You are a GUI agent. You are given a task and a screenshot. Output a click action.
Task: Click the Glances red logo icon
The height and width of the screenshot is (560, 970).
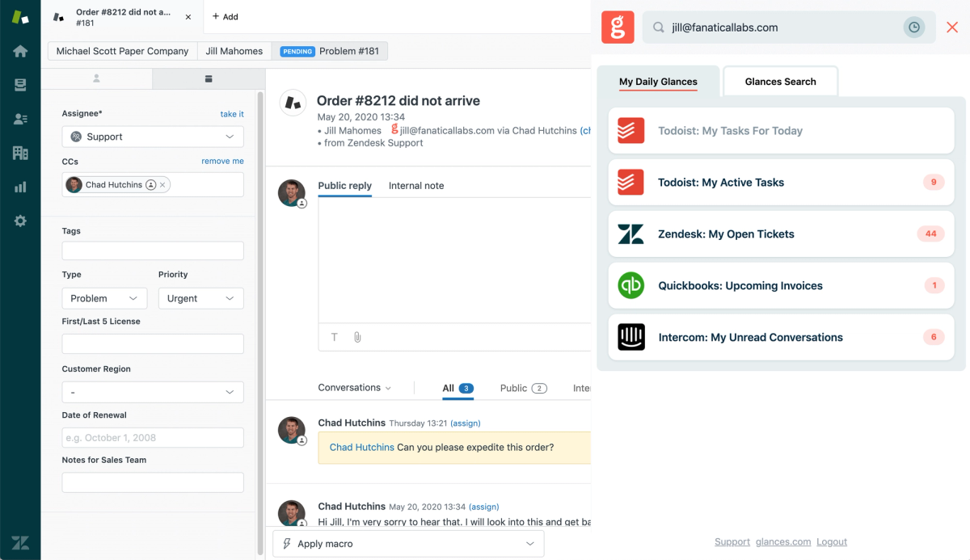point(618,27)
